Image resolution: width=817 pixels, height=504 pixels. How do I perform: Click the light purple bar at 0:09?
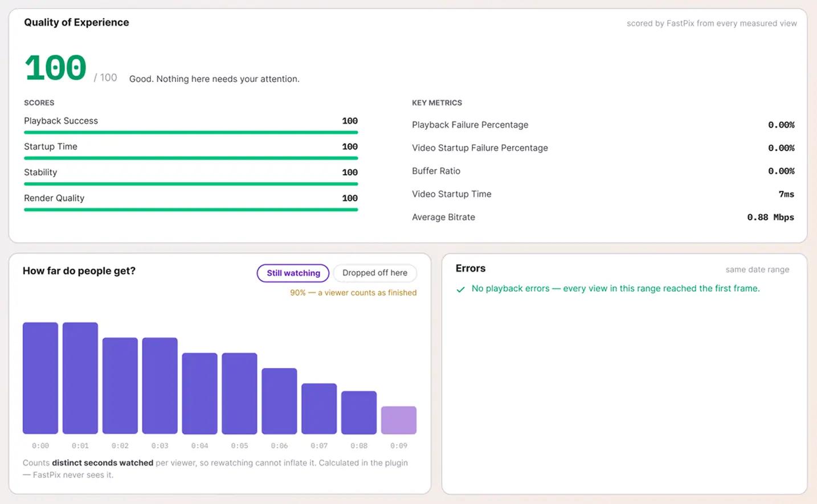pyautogui.click(x=399, y=420)
